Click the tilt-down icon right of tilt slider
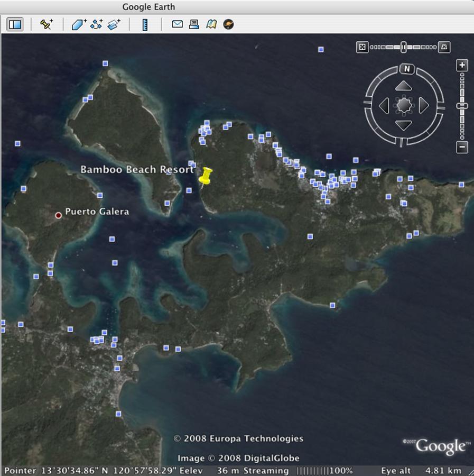The height and width of the screenshot is (476, 474). pyautogui.click(x=444, y=47)
